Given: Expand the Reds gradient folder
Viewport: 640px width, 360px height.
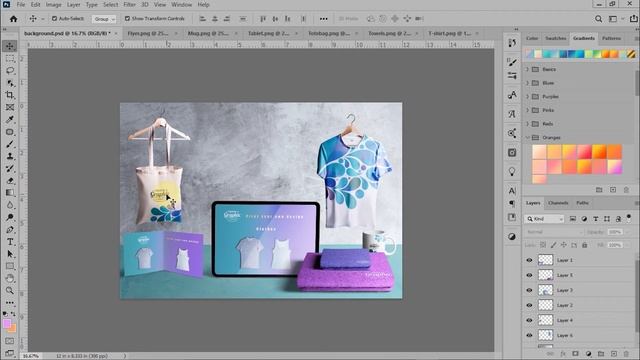Looking at the screenshot, I should 527,124.
